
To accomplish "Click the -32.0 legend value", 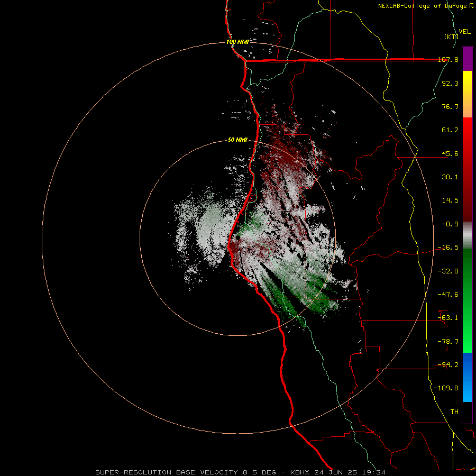I will [x=448, y=271].
